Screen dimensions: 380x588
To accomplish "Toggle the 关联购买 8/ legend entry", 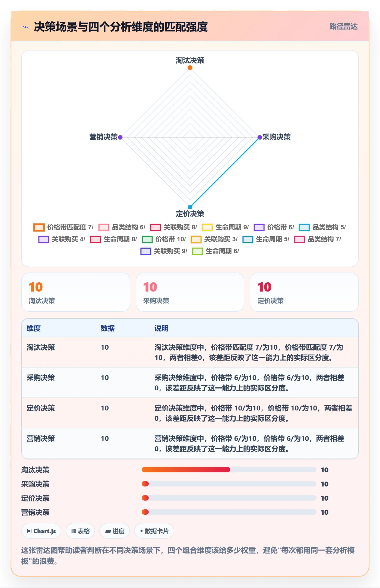I will [x=174, y=227].
